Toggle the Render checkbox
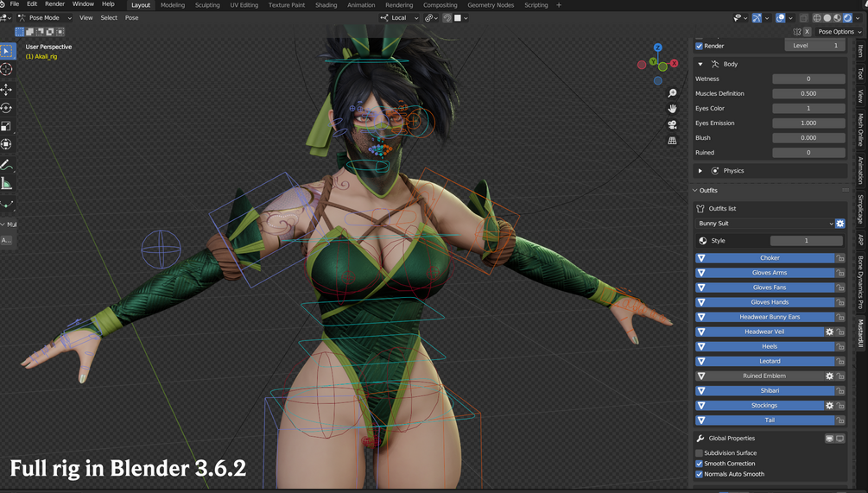Viewport: 868px width, 493px height. [700, 46]
